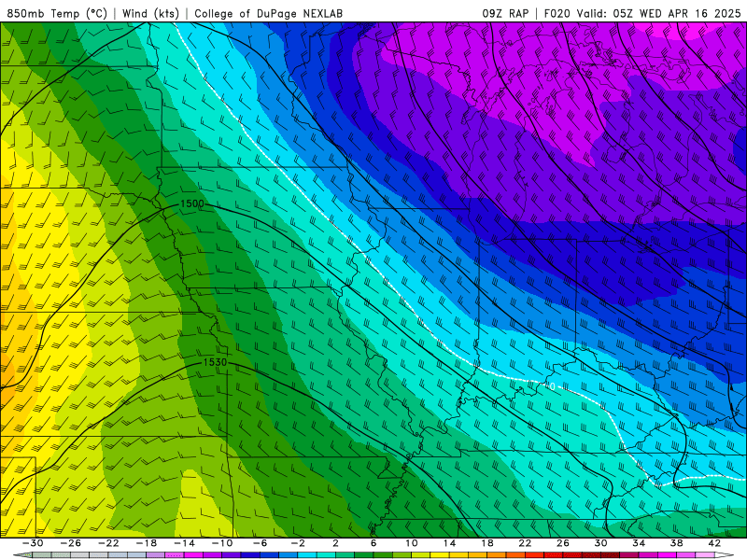Click the "850mb Temp (°C)" title text
The width and height of the screenshot is (747, 560).
click(x=57, y=13)
